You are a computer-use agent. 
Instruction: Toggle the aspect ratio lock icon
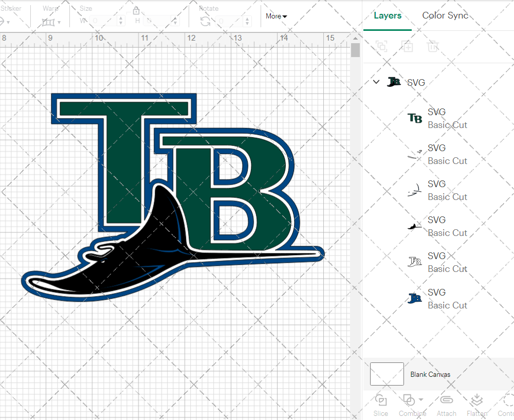(x=136, y=11)
